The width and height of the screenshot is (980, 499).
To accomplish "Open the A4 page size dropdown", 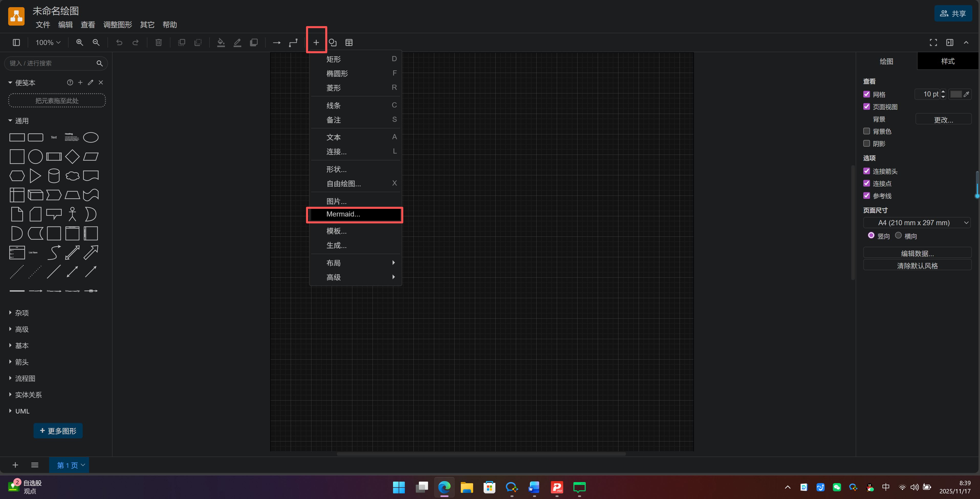I will [917, 223].
